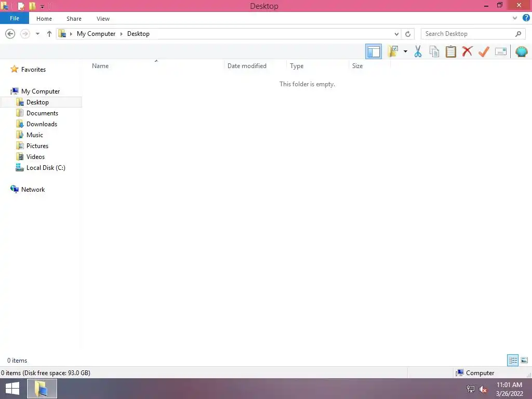Image resolution: width=532 pixels, height=399 pixels.
Task: Switch to the Share ribbon tab
Action: (74, 19)
